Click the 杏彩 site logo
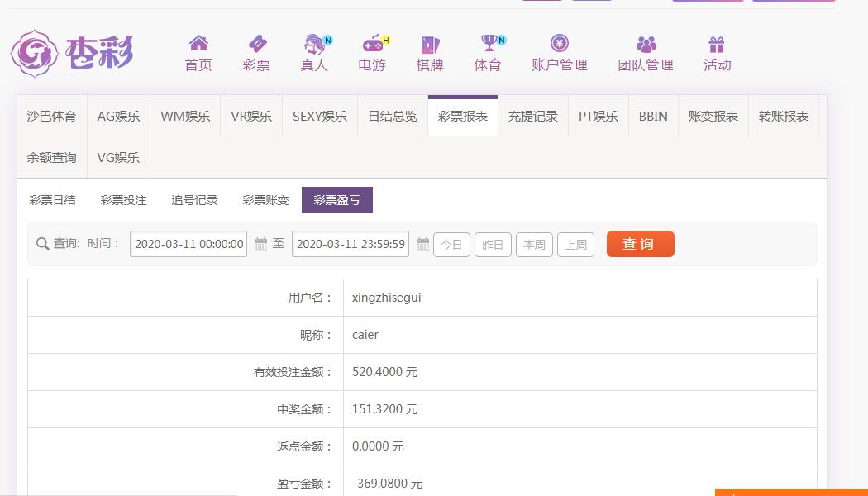 (72, 54)
